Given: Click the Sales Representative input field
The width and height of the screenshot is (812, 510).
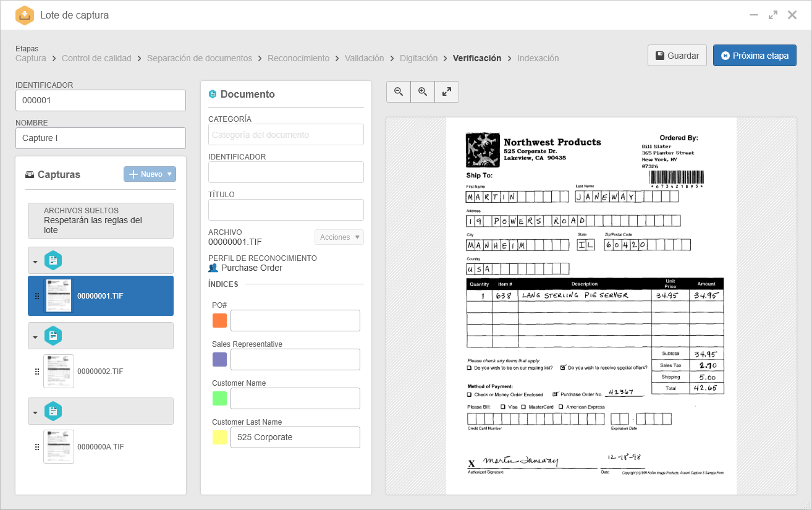Looking at the screenshot, I should (x=295, y=359).
